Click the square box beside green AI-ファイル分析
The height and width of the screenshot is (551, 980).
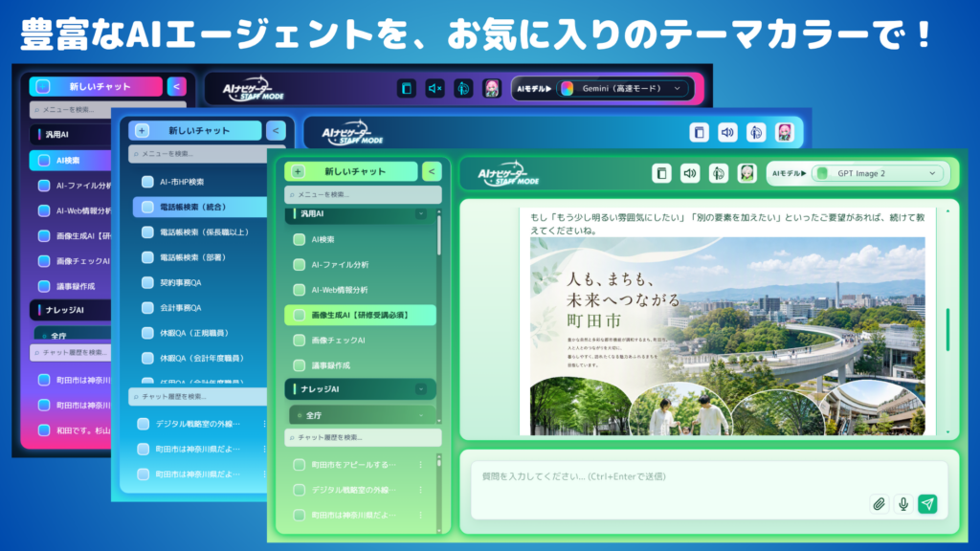click(x=300, y=265)
